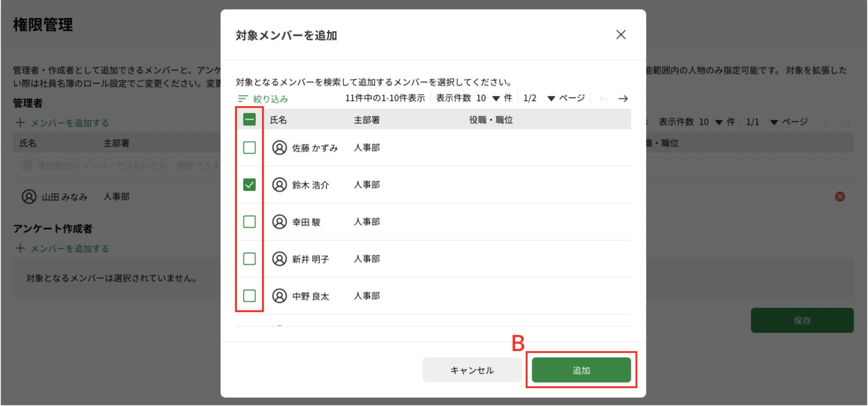This screenshot has height=406, width=868.
Task: Open the background panel's 1/1 ページ dropdown
Action: tap(774, 122)
